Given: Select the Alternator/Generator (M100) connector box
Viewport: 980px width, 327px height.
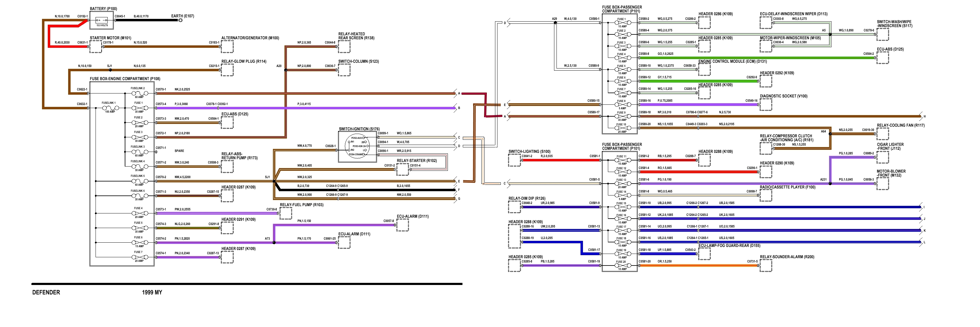Looking at the screenshot, I should tap(227, 47).
